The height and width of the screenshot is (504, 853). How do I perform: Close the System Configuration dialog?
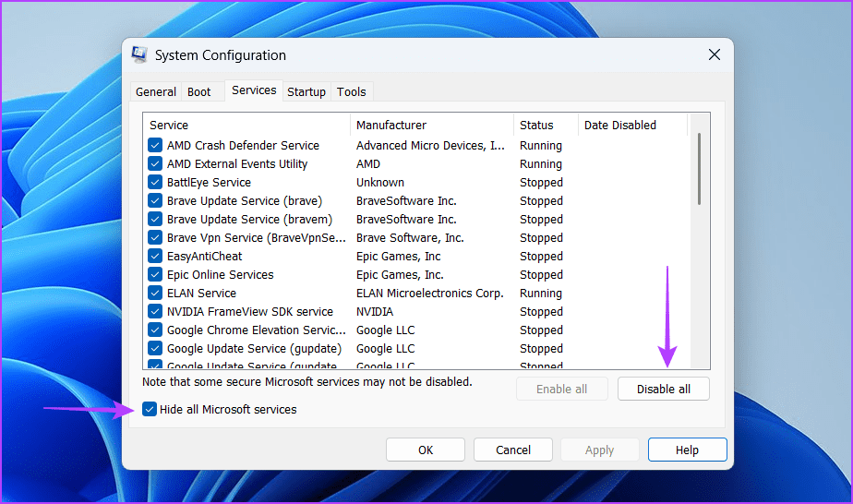(x=715, y=54)
